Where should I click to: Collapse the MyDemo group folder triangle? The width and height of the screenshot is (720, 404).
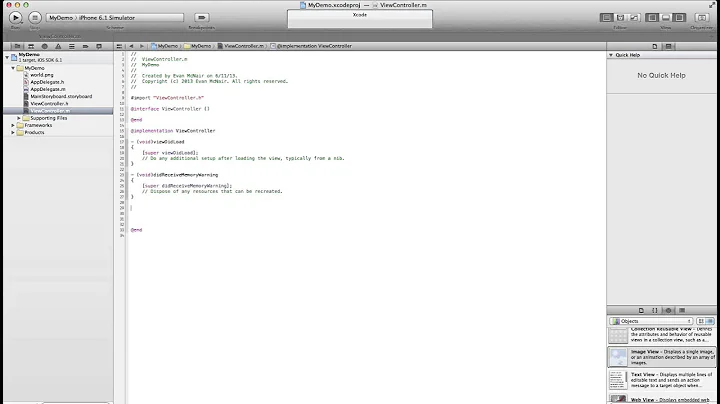[13, 68]
